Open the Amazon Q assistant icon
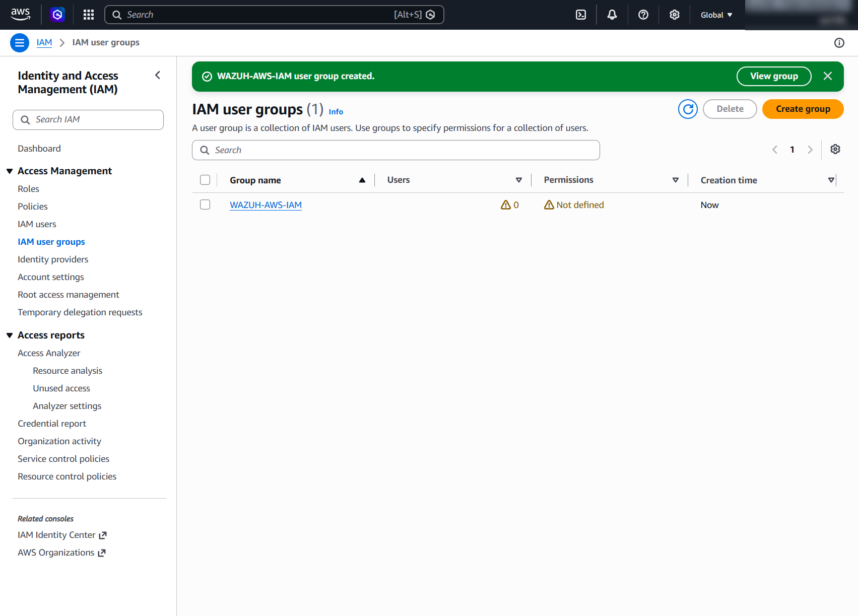Screen dimensions: 858x616 click(x=57, y=15)
